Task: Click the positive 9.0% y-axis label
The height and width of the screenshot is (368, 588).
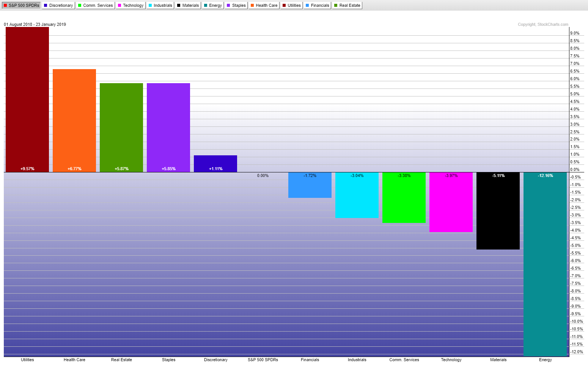Action: 574,33
